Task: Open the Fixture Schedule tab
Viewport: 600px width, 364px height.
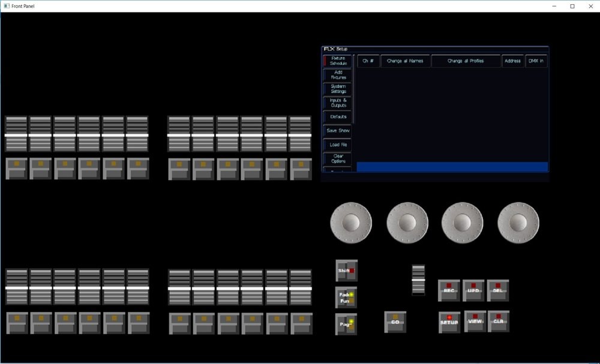Action: (338, 61)
